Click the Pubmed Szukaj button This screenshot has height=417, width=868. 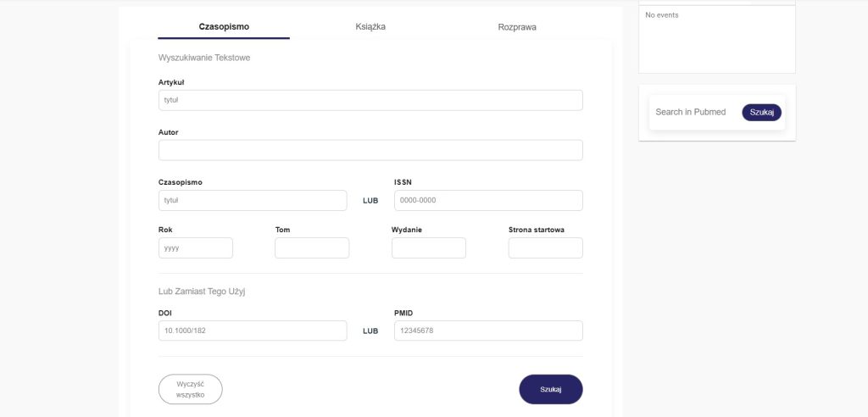click(762, 113)
